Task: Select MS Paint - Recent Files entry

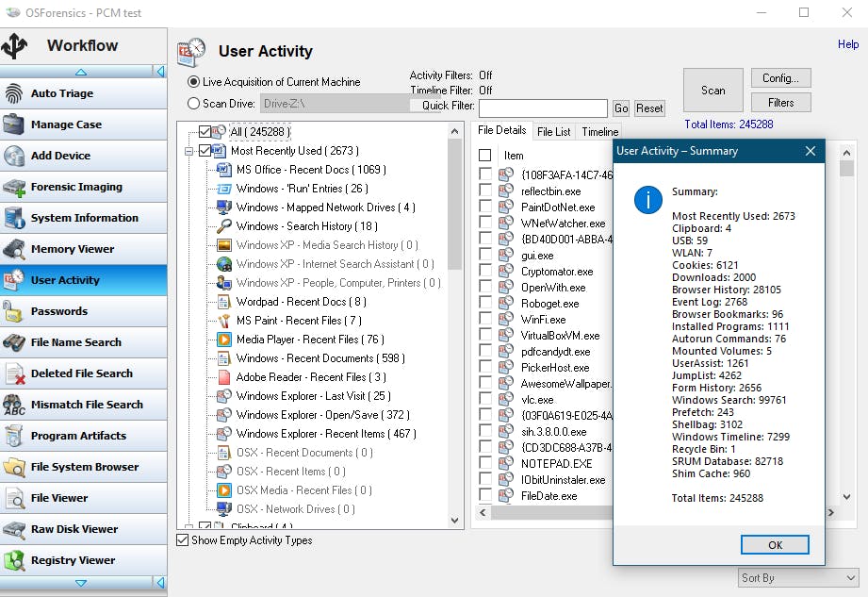Action: [299, 320]
